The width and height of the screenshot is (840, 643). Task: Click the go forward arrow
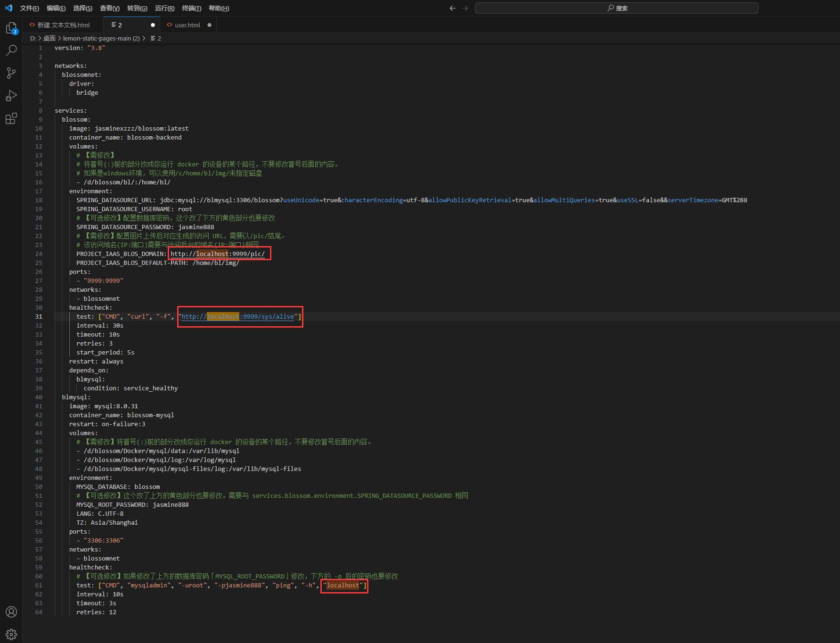coord(465,8)
